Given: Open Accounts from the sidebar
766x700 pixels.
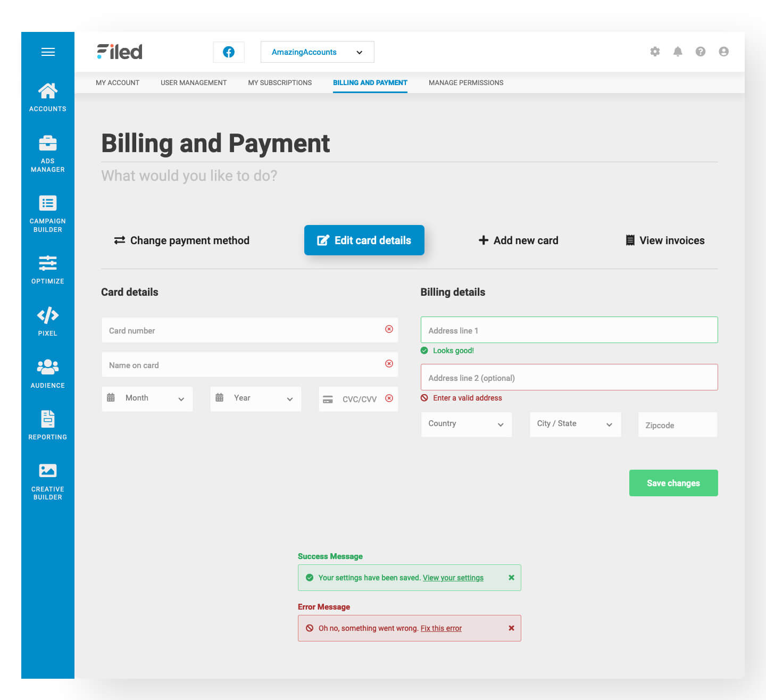Looking at the screenshot, I should 48,97.
